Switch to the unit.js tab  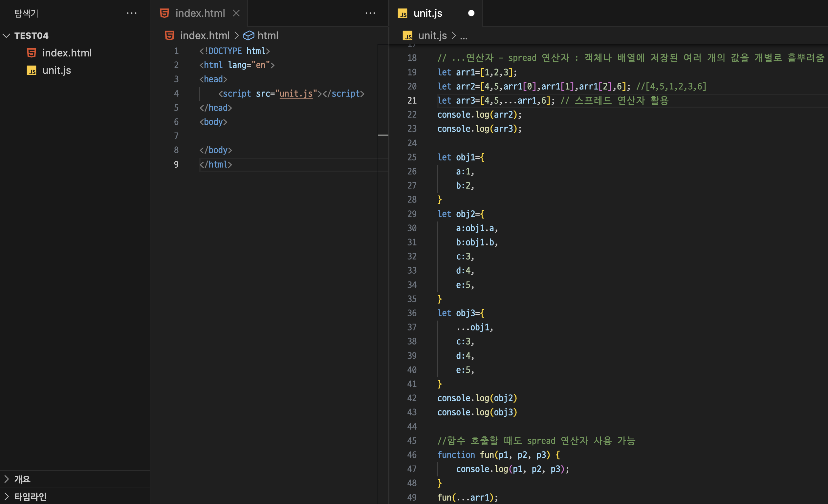click(428, 13)
